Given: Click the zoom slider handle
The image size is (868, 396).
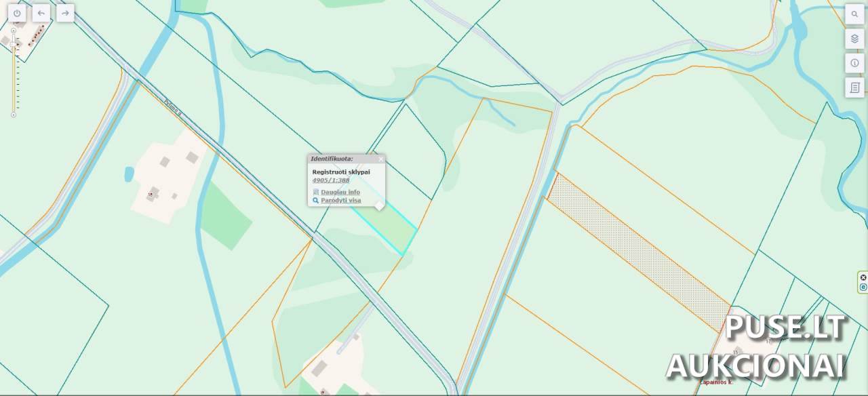Looking at the screenshot, I should pyautogui.click(x=14, y=43).
